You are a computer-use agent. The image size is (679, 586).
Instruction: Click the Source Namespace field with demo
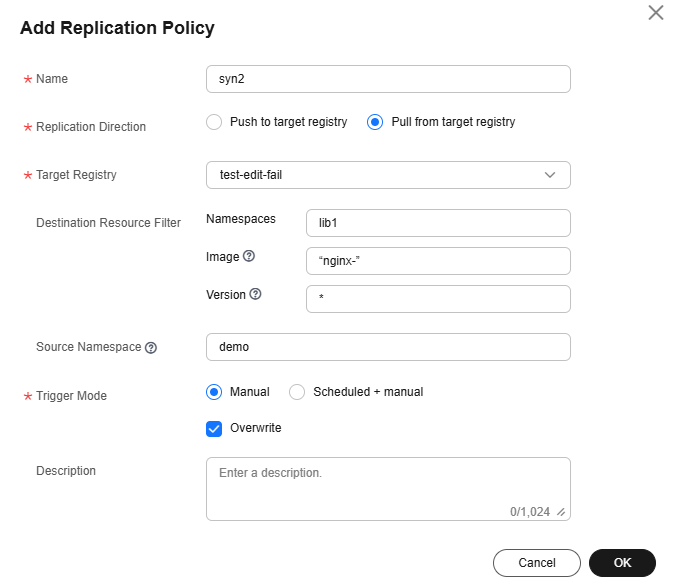(387, 347)
